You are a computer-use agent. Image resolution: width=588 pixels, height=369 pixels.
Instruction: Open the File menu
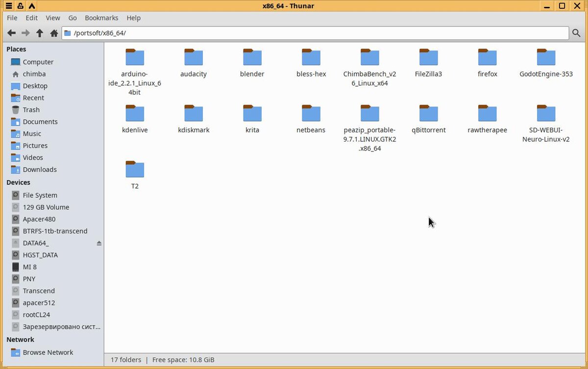[12, 18]
